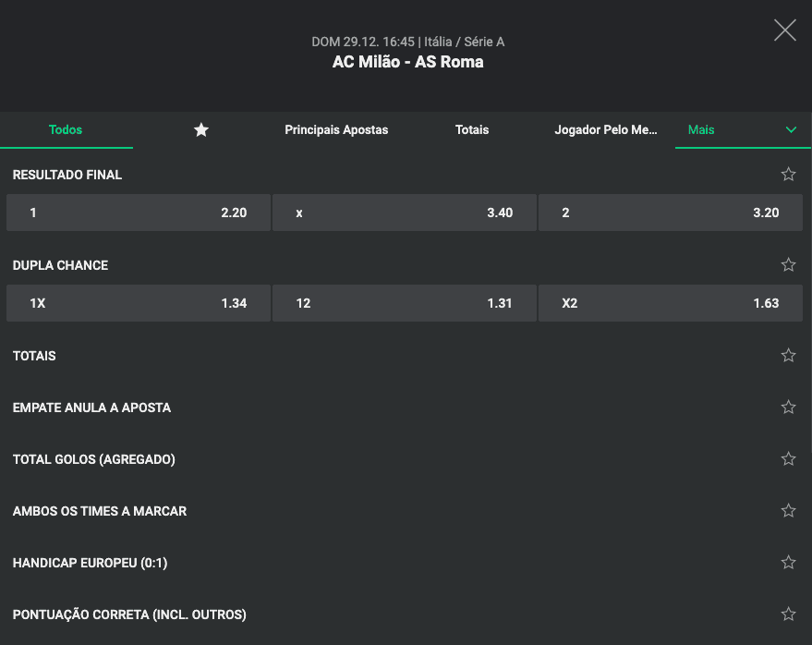Image resolution: width=812 pixels, height=645 pixels.
Task: Star the Total Golos (Agregado) market
Action: (788, 459)
